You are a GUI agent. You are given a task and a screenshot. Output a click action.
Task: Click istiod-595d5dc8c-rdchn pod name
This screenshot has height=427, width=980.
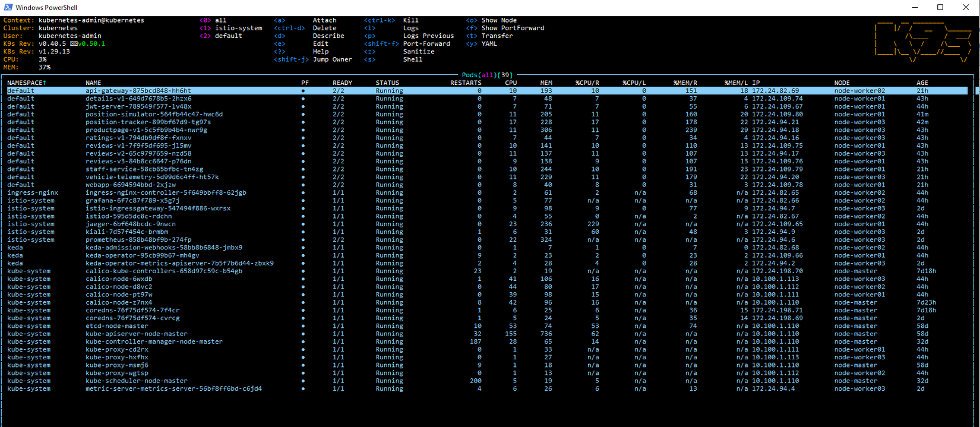(129, 216)
